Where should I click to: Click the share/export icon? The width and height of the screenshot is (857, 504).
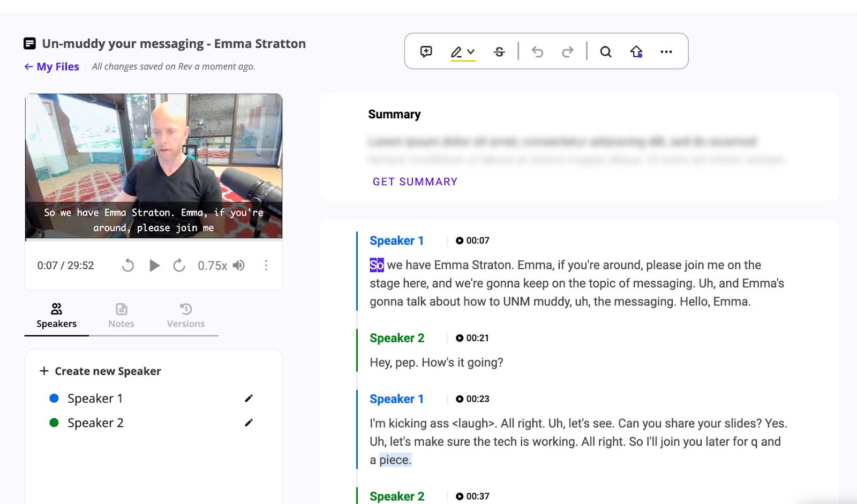636,52
